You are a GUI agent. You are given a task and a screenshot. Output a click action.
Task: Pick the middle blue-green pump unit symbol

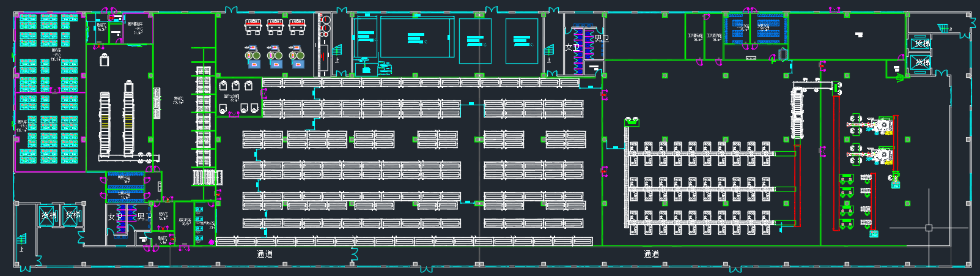click(275, 56)
